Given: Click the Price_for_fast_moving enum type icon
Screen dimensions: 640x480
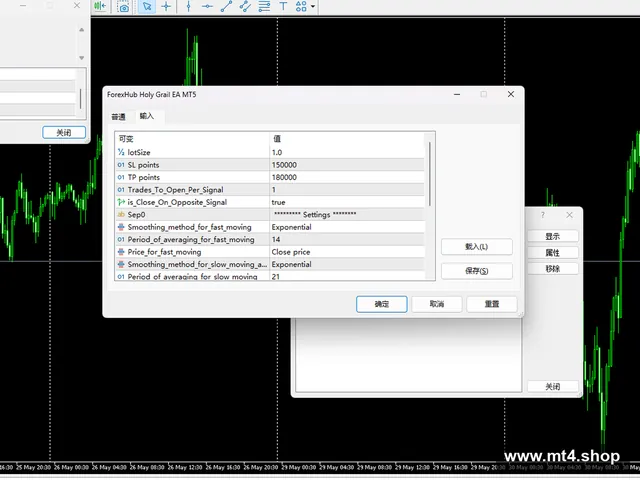Looking at the screenshot, I should [x=121, y=252].
